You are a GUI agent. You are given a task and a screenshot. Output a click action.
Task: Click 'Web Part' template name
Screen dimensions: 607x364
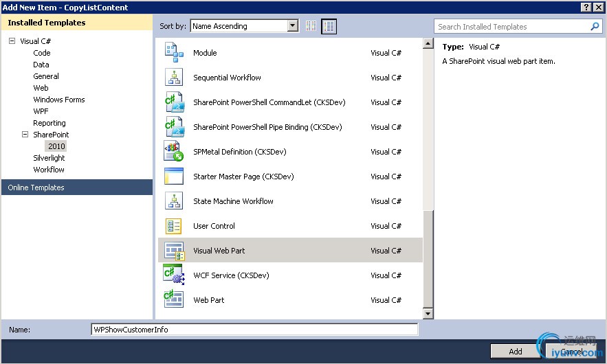(209, 300)
